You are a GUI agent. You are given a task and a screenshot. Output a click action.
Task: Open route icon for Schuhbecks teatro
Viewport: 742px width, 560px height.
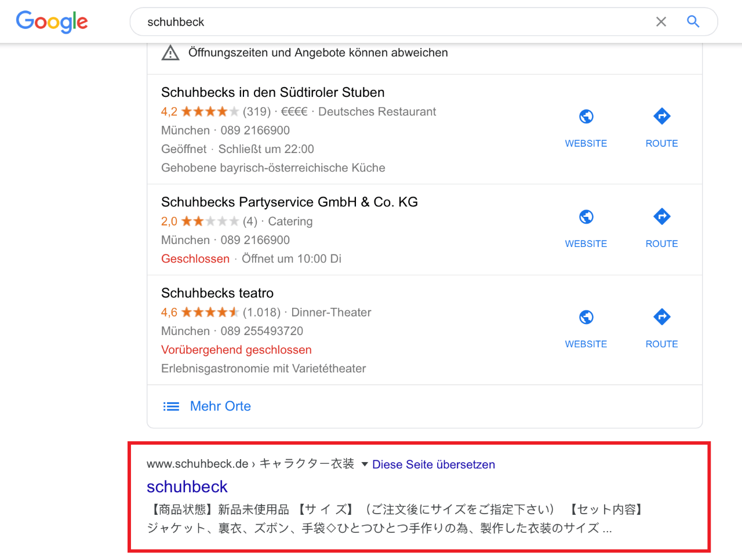click(662, 317)
